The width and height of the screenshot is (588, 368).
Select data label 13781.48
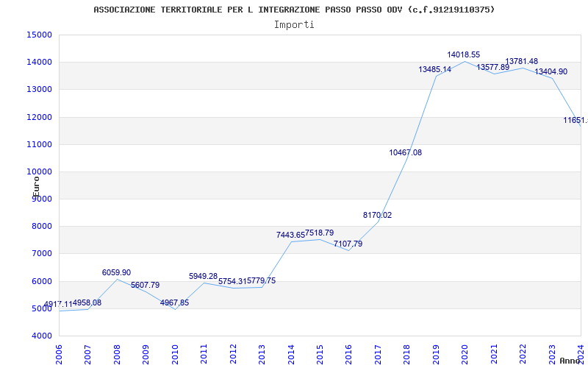pos(522,61)
